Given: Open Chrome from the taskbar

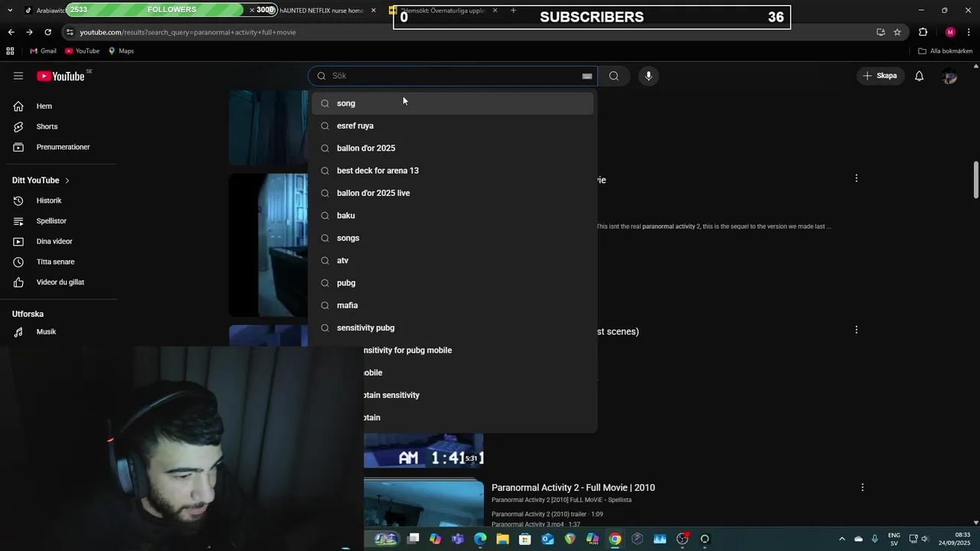Looking at the screenshot, I should point(615,539).
